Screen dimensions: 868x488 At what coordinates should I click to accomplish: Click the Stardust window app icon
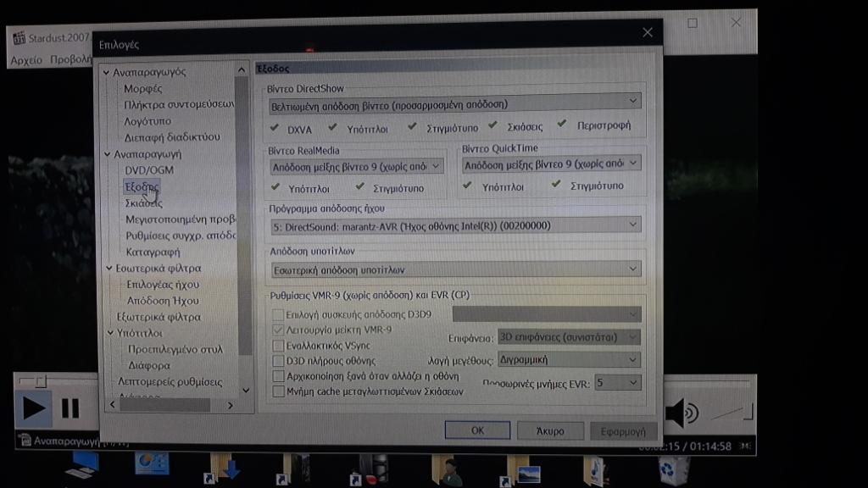point(19,37)
